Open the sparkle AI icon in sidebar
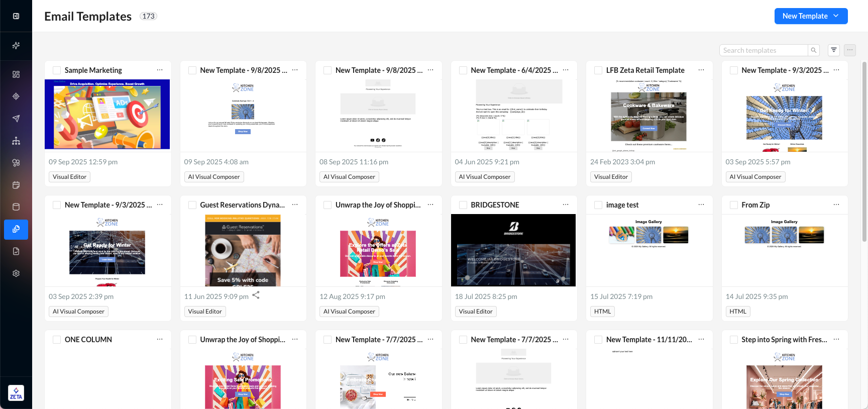Viewport: 868px width, 409px height. [16, 46]
